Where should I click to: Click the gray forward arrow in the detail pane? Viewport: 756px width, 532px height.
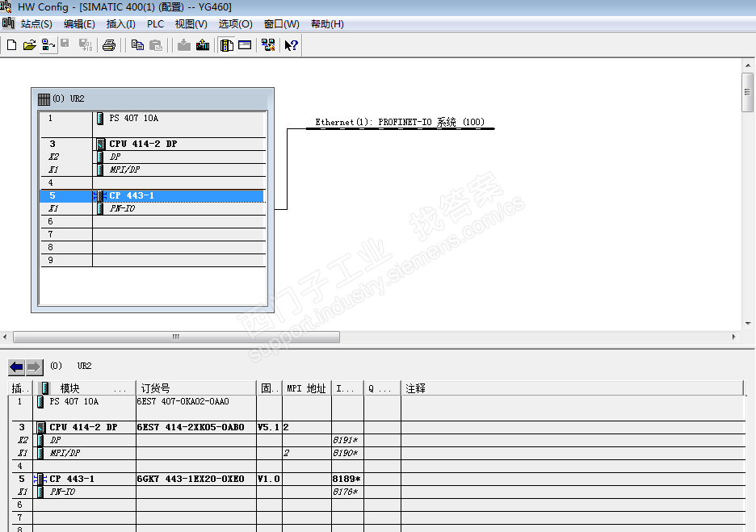[x=34, y=367]
